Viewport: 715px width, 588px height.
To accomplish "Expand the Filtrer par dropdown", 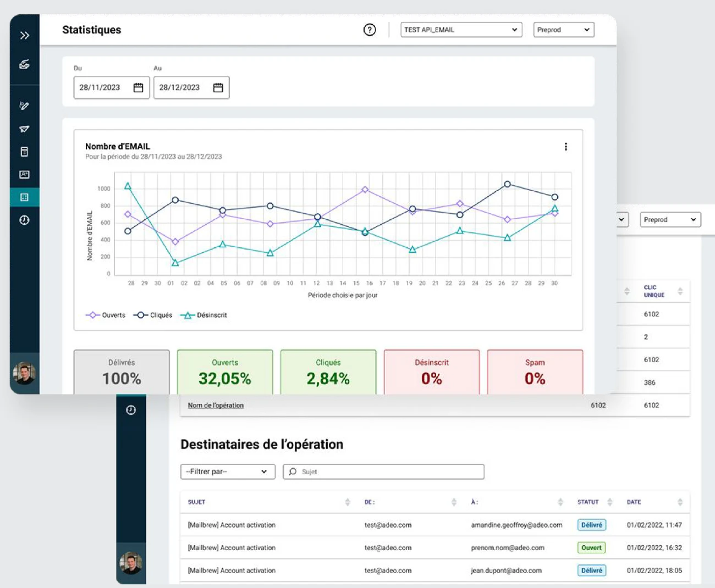I will (228, 471).
